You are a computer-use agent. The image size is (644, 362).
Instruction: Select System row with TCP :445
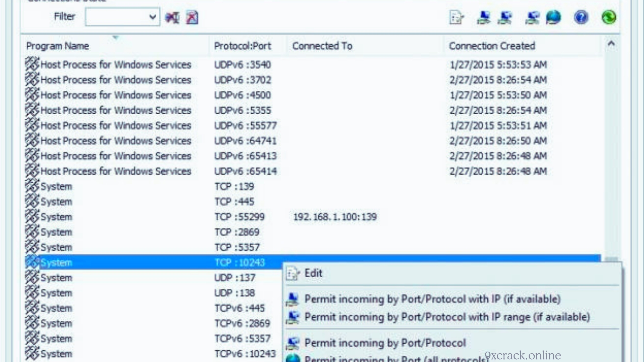pos(313,202)
